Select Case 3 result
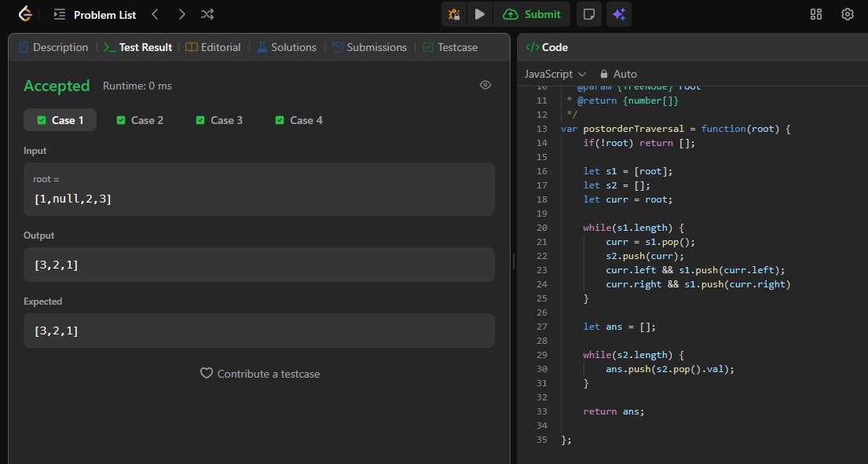Image resolution: width=868 pixels, height=464 pixels. (x=218, y=120)
